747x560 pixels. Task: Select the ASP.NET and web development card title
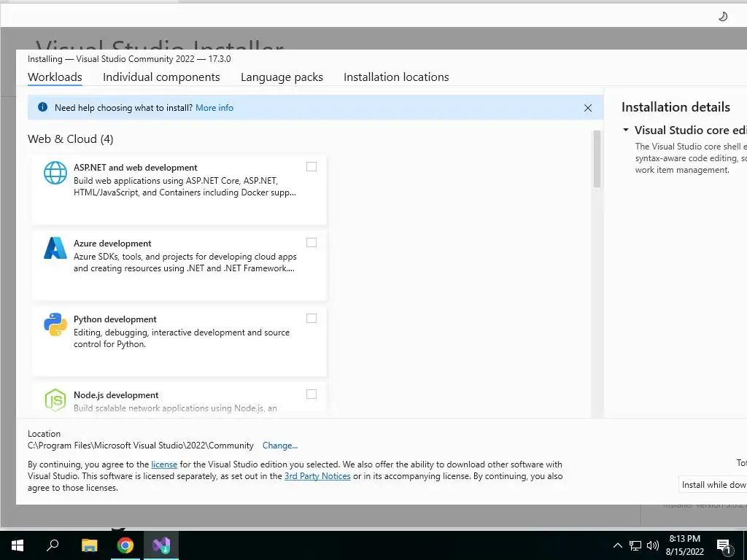pyautogui.click(x=135, y=168)
